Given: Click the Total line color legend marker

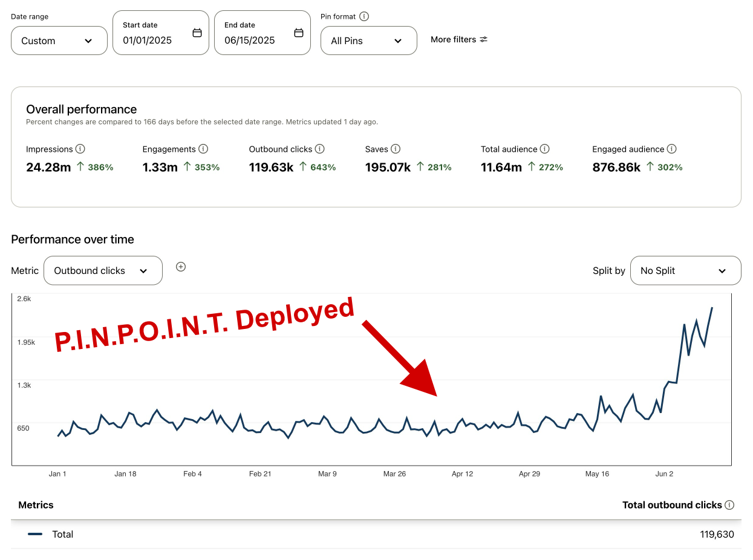Looking at the screenshot, I should [35, 534].
